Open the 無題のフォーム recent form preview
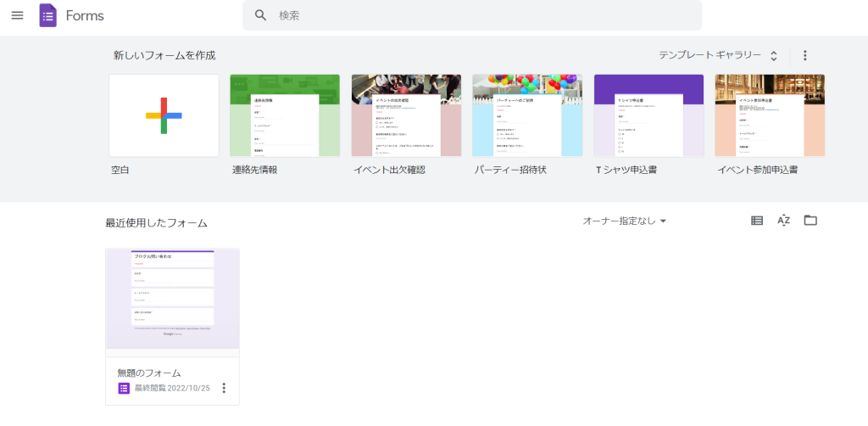The width and height of the screenshot is (868, 426). click(172, 299)
